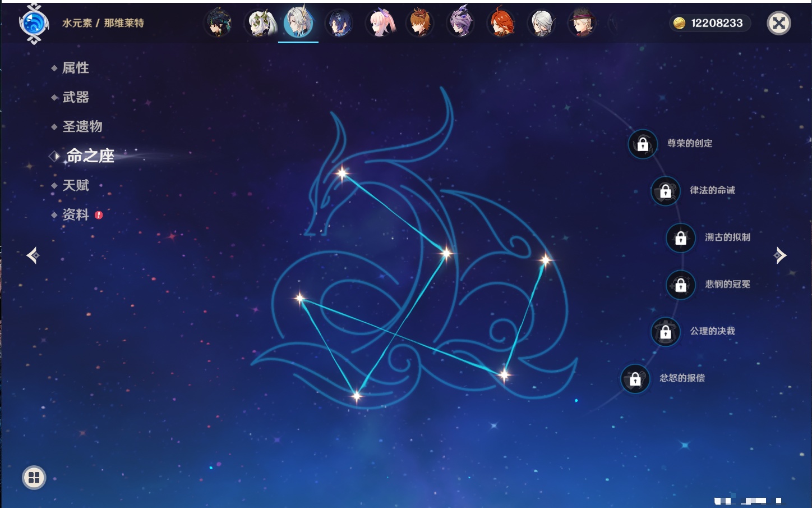Click the 溯古的拟制 constellation label

(x=727, y=237)
